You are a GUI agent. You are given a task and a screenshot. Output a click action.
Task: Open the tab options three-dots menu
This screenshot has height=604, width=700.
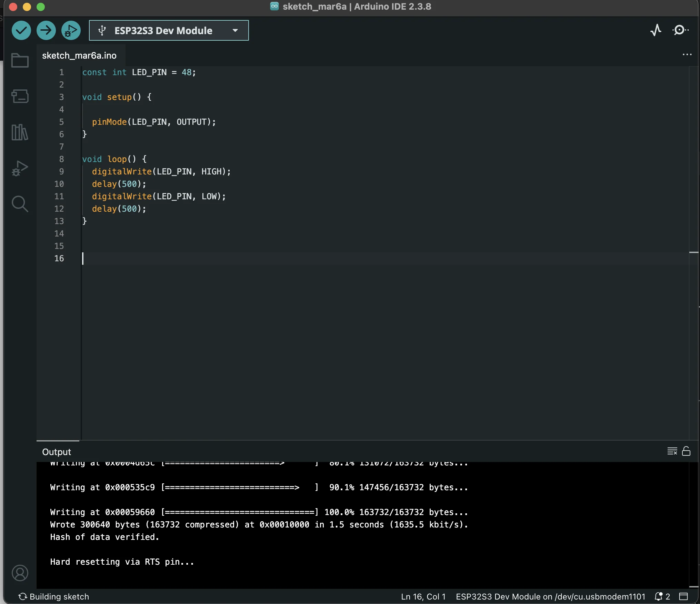pyautogui.click(x=687, y=55)
